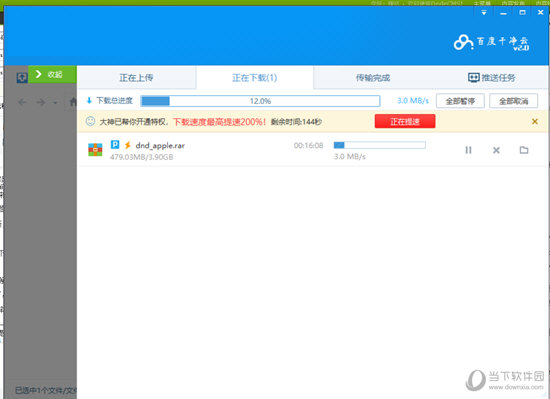Open the title bar dropdown menu arrow

(x=484, y=13)
